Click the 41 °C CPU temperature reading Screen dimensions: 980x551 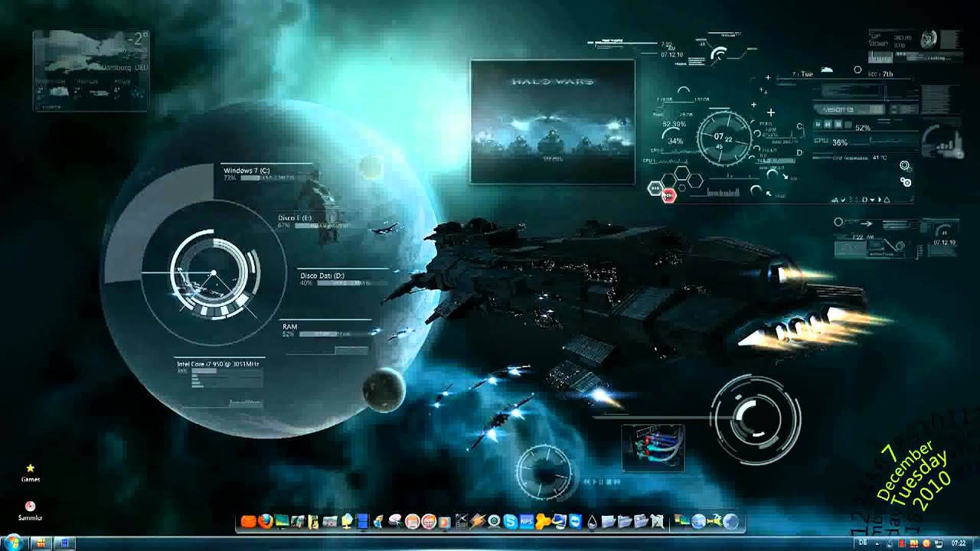(x=878, y=158)
